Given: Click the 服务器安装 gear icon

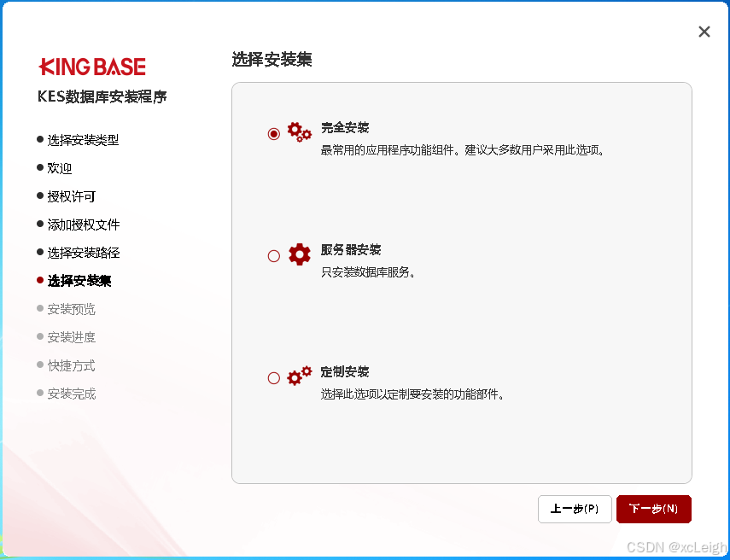Looking at the screenshot, I should pos(298,253).
